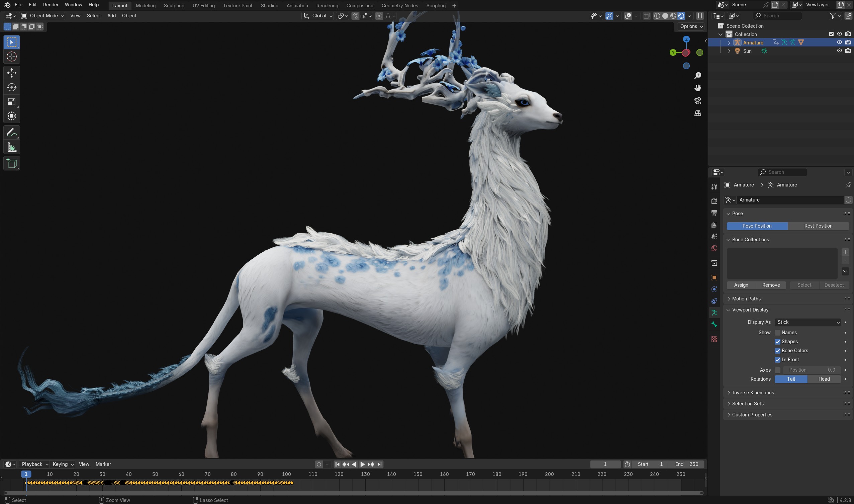Hide the Sun object in outliner
Screen dimensions: 854x504
pos(839,50)
